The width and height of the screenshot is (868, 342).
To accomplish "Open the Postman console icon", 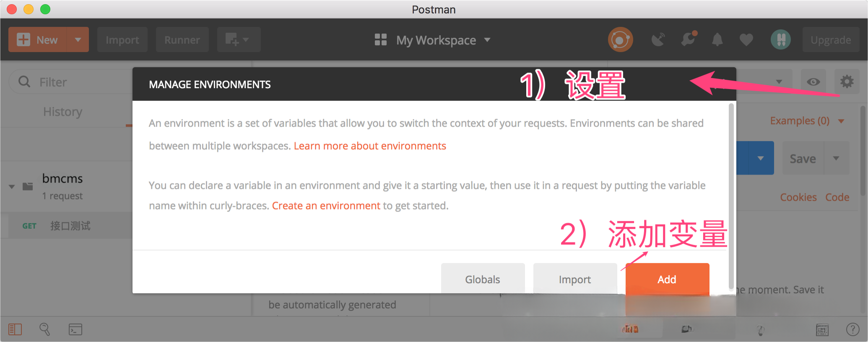I will coord(75,329).
